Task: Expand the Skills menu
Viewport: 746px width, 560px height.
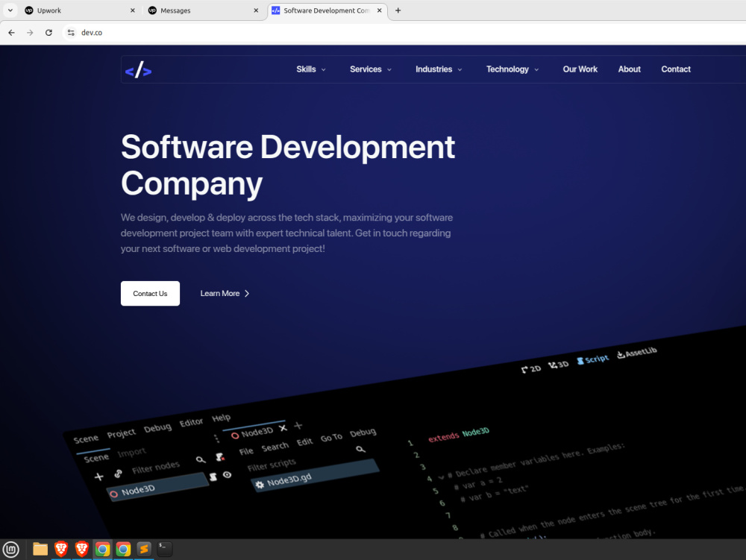Action: tap(311, 69)
